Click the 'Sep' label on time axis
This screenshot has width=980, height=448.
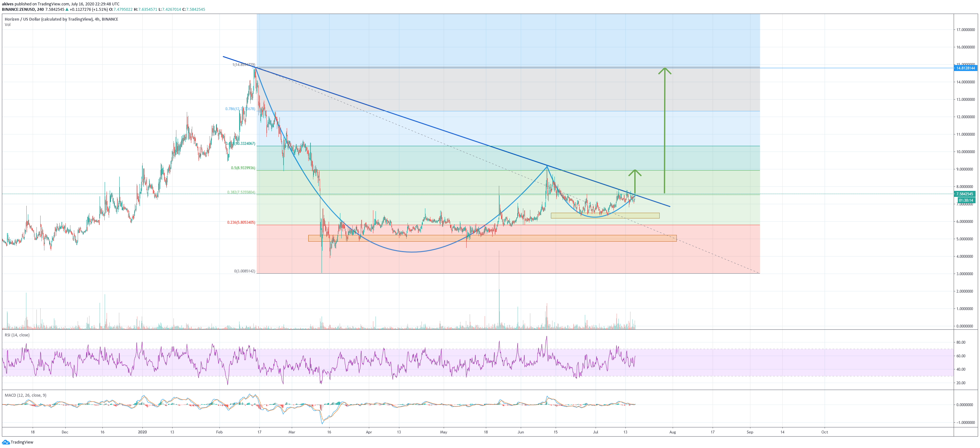coord(750,432)
